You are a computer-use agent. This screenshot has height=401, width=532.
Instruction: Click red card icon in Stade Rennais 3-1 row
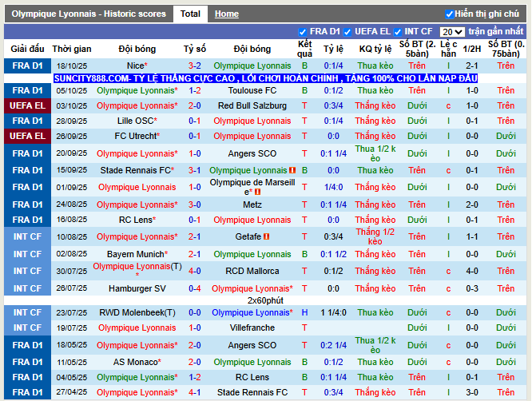292,171
